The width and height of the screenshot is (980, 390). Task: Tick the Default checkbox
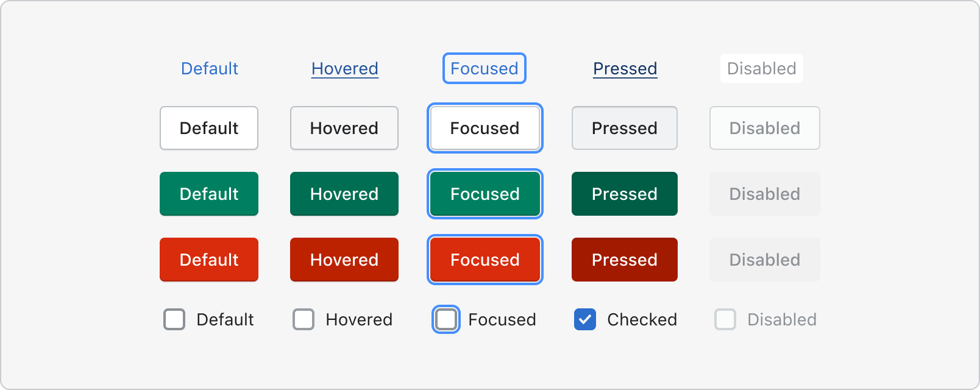174,319
